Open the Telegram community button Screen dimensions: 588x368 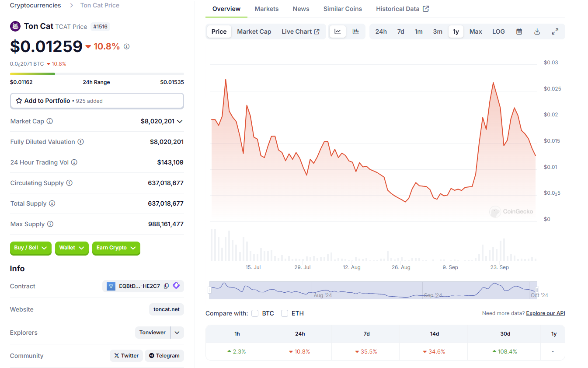[164, 356]
